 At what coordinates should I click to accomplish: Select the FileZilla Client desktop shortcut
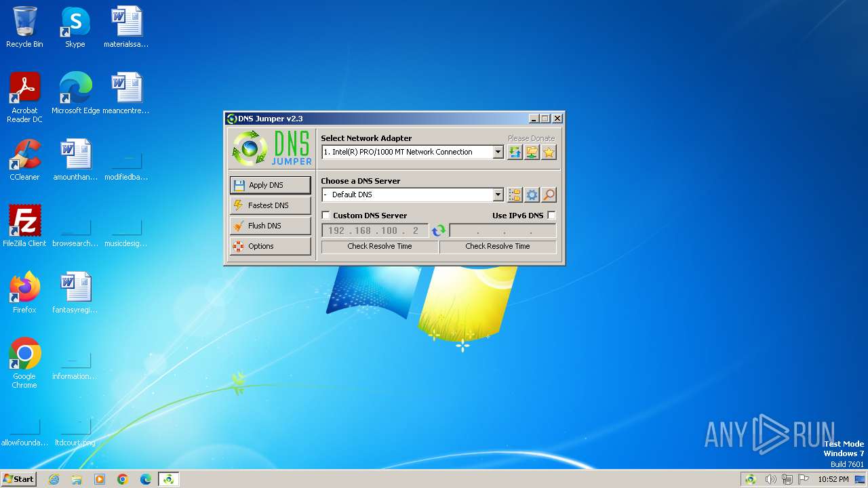pyautogui.click(x=24, y=226)
